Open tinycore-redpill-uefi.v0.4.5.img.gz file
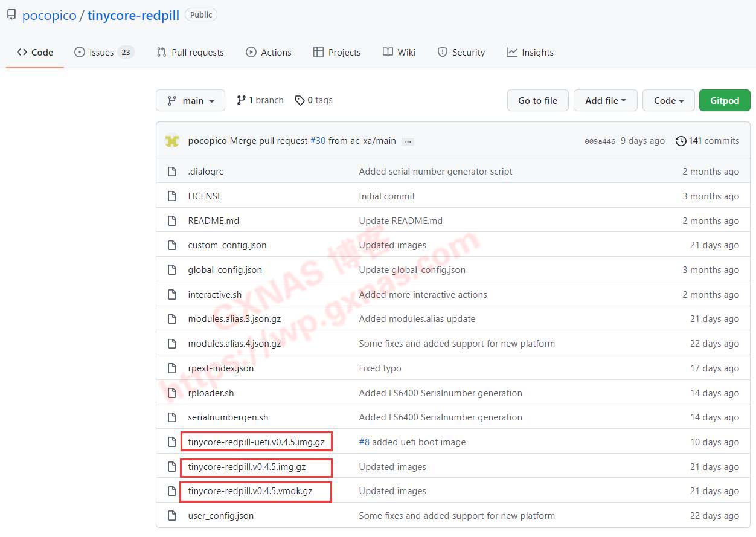This screenshot has width=756, height=537. pyautogui.click(x=256, y=442)
